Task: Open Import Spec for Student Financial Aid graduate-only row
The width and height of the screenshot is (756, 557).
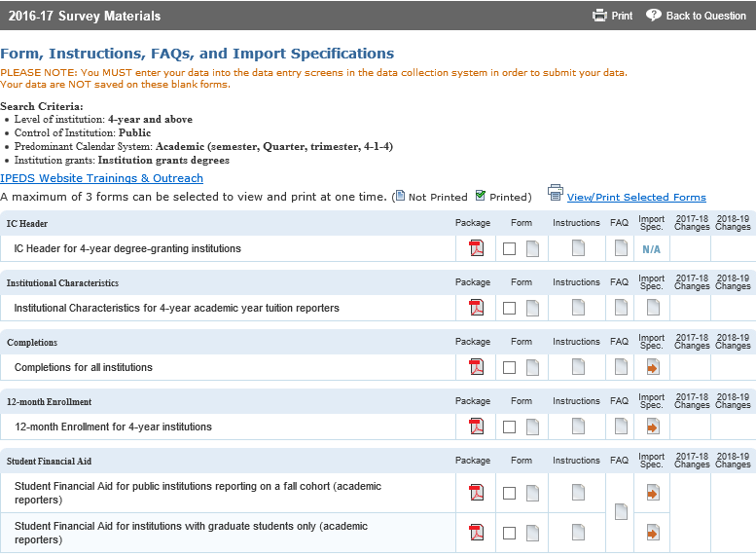Action: [x=653, y=533]
